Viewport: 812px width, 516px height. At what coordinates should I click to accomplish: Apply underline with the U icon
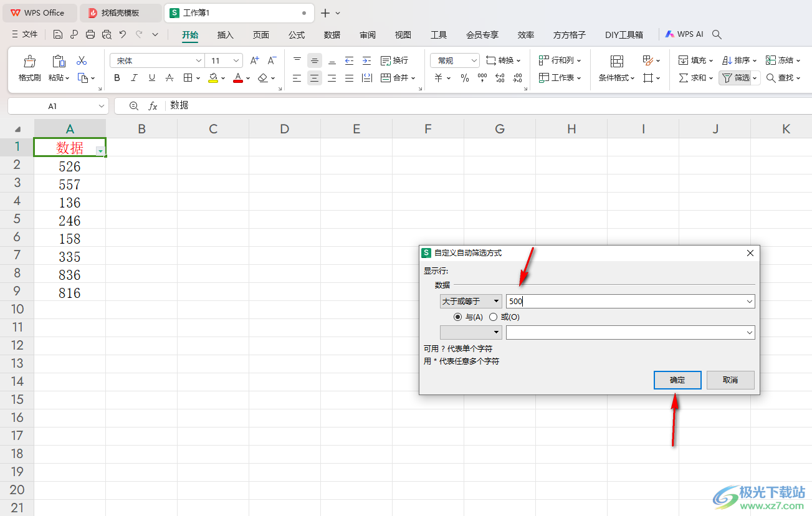pyautogui.click(x=152, y=78)
